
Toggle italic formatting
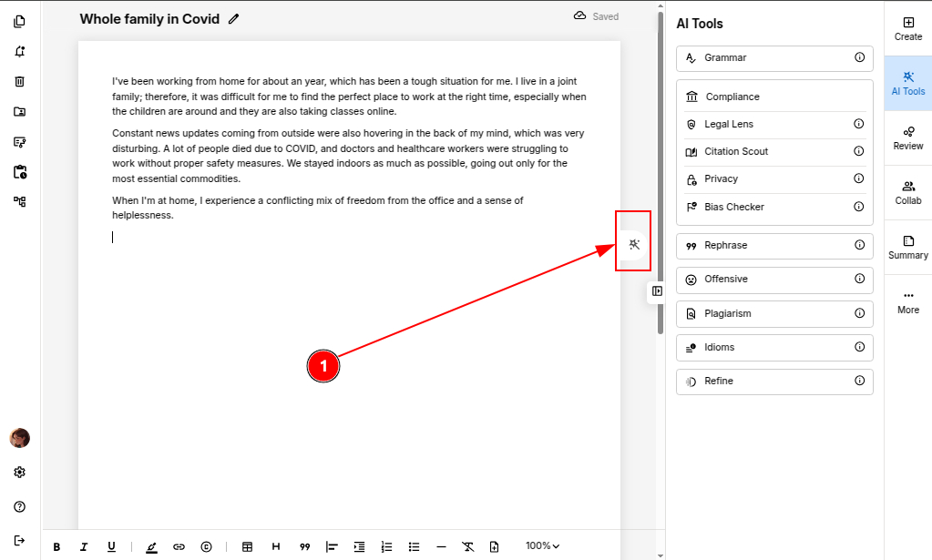[84, 546]
